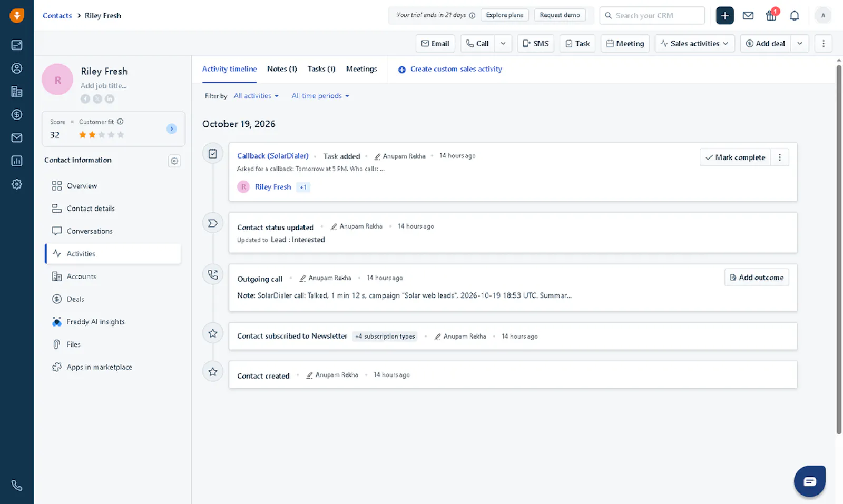
Task: Click the Email button
Action: [435, 43]
